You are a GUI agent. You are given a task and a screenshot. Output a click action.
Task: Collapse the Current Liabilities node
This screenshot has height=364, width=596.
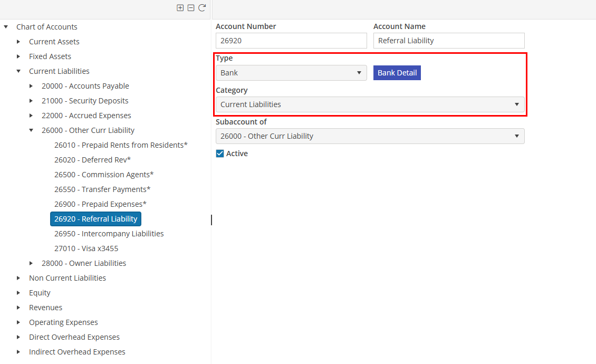18,71
